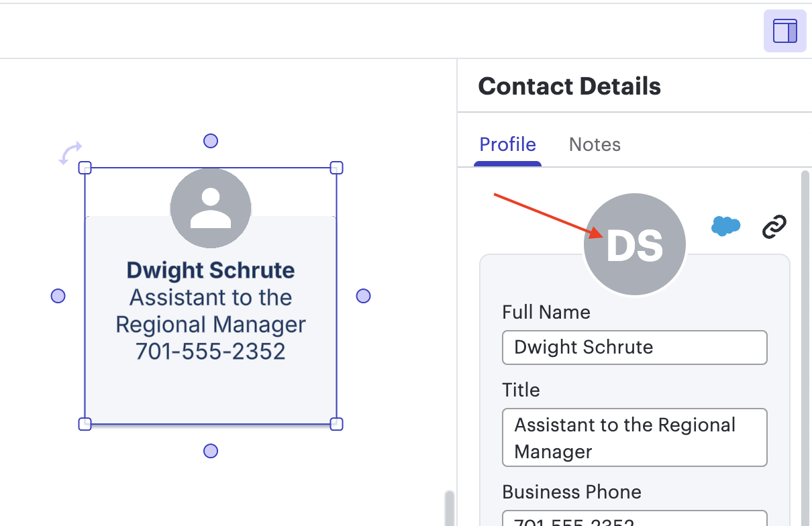Click the top-left resize handle of the card
This screenshot has height=526, width=812.
[85, 168]
